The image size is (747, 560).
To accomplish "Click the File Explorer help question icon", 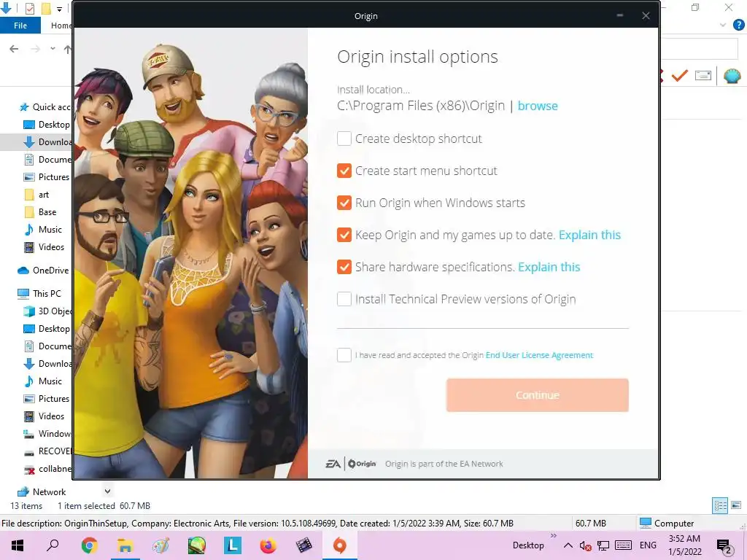I will coord(738,26).
